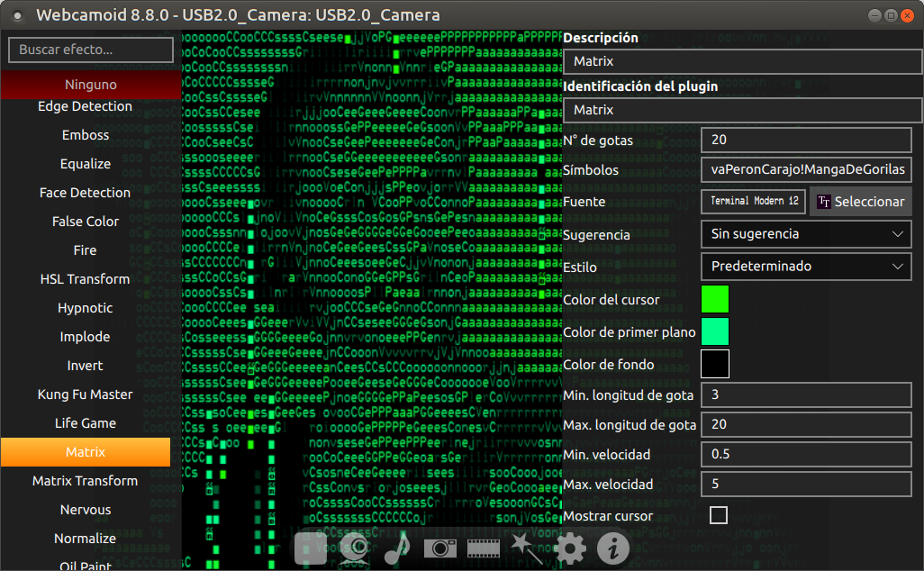The height and width of the screenshot is (571, 924).
Task: Open about info icon
Action: tap(613, 548)
